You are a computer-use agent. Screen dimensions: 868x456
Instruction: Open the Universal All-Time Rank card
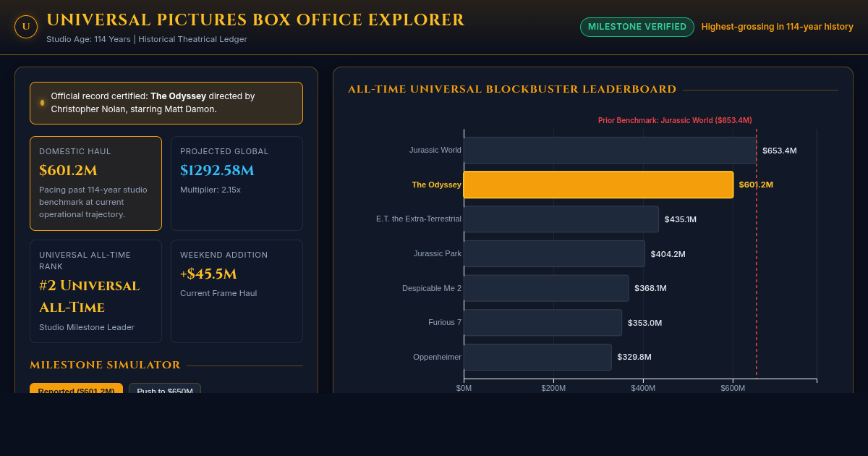pos(95,291)
